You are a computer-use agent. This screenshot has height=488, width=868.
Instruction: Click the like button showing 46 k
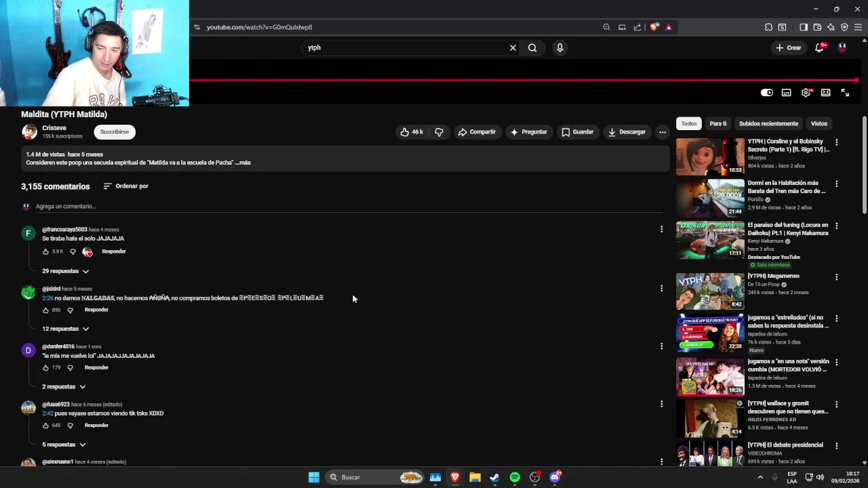point(412,132)
